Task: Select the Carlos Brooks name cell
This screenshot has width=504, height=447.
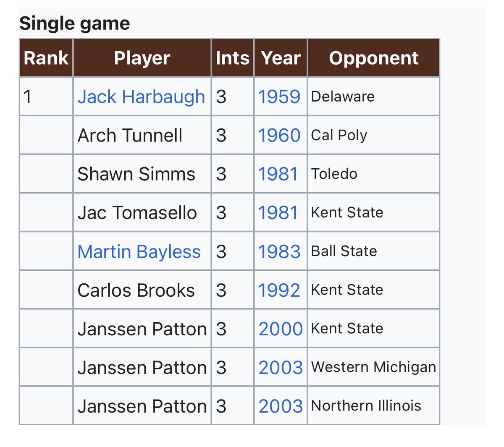Action: [x=142, y=290]
